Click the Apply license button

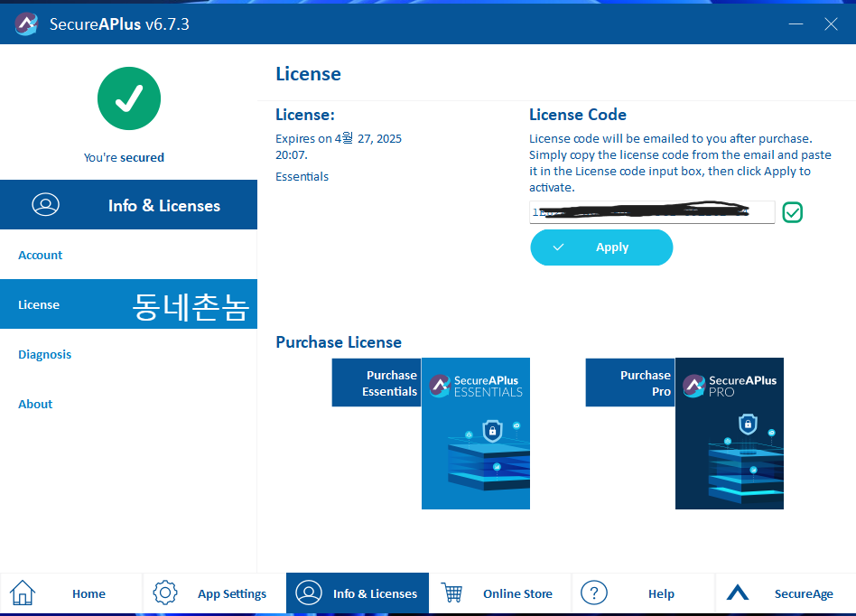click(601, 247)
